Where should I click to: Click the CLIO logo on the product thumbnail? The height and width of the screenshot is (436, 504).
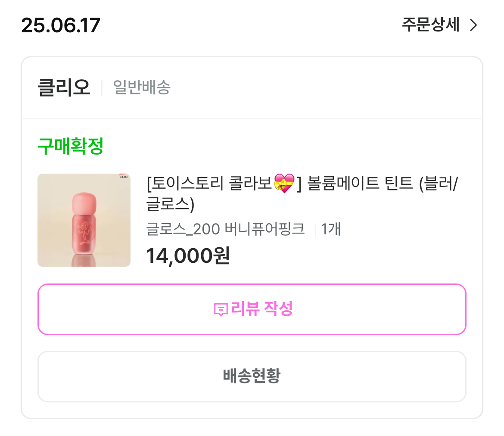click(123, 176)
